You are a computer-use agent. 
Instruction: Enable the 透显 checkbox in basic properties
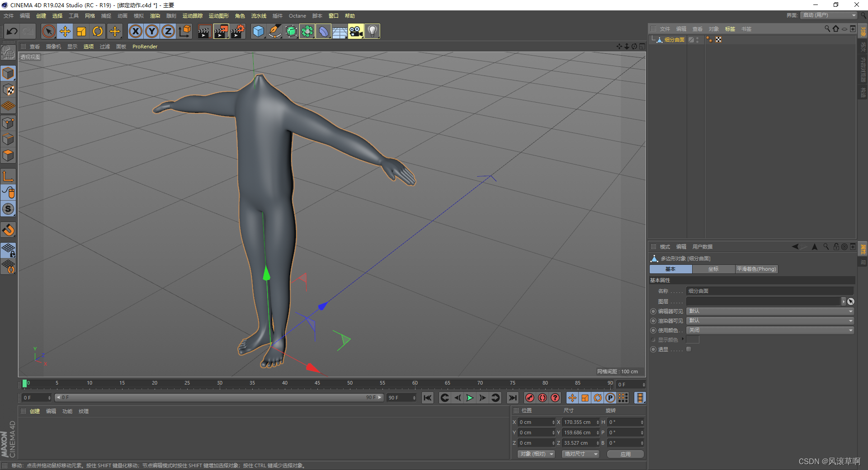click(689, 349)
